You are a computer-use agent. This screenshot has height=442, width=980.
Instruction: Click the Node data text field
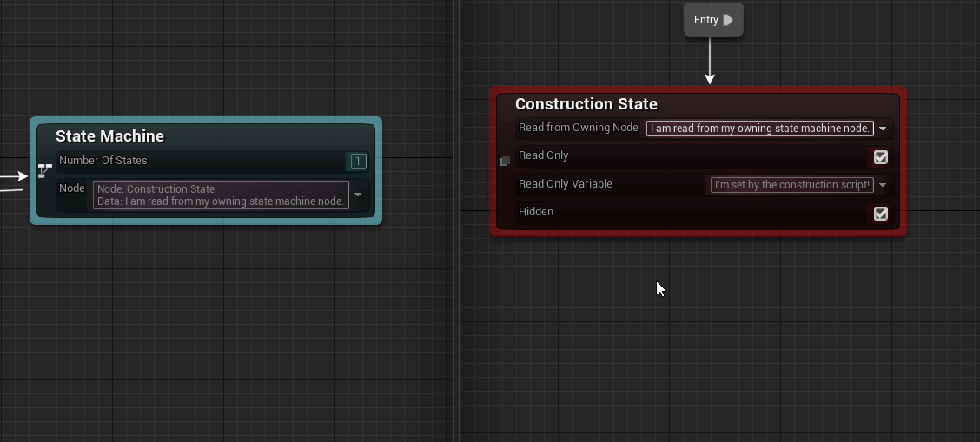pos(221,195)
